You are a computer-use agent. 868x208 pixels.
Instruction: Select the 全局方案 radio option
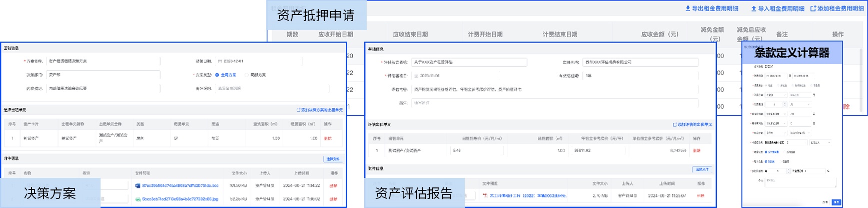[217, 75]
